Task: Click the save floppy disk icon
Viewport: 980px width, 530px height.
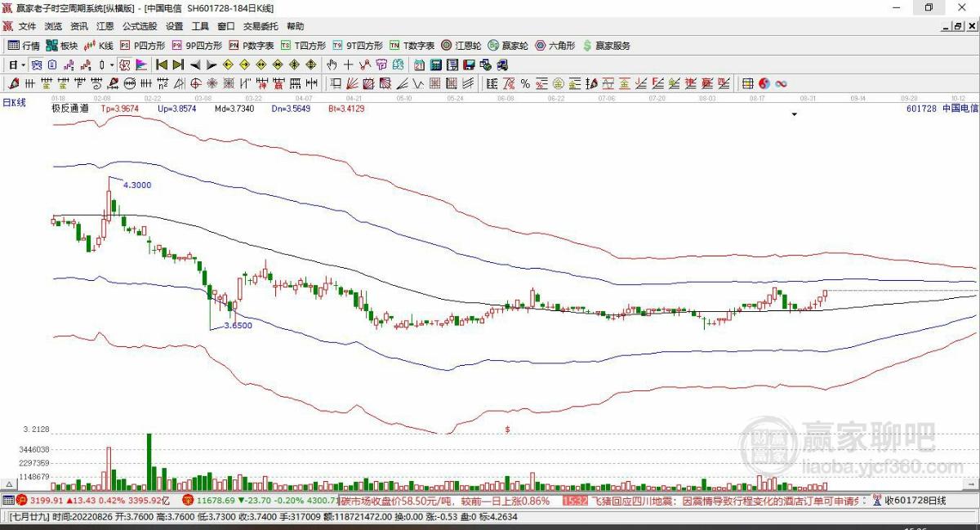Action: click(x=468, y=65)
